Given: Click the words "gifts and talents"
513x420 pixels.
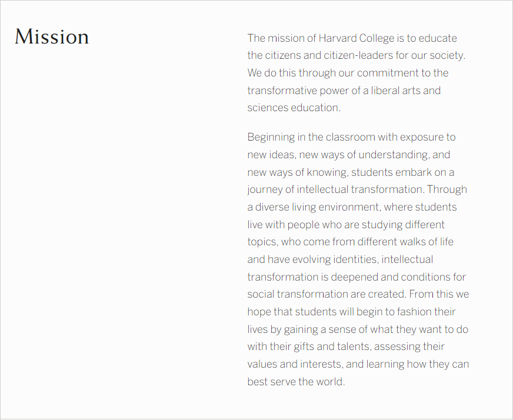Looking at the screenshot, I should (332, 346).
